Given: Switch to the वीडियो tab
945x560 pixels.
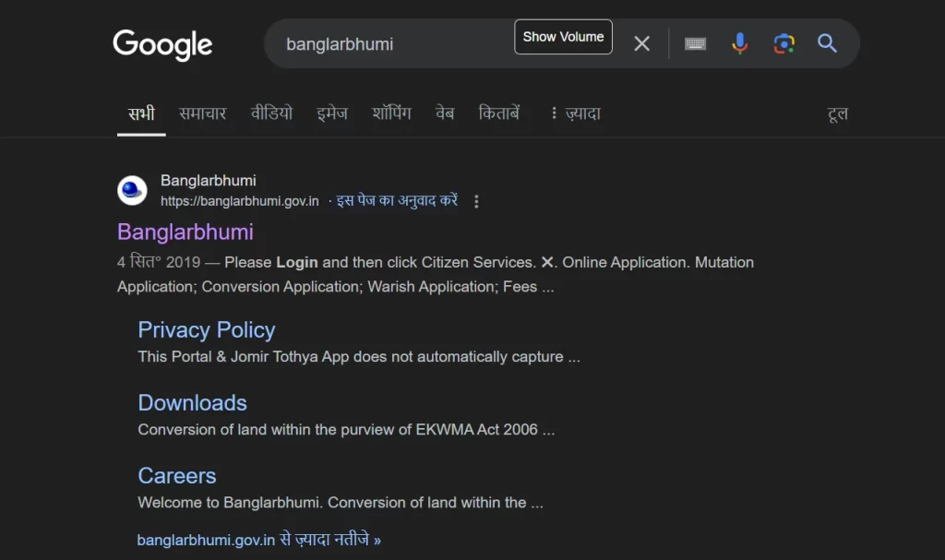Looking at the screenshot, I should click(272, 113).
